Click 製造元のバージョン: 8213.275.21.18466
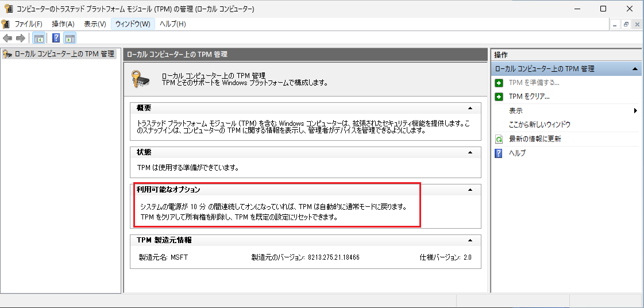The height and width of the screenshot is (308, 644). tap(306, 257)
